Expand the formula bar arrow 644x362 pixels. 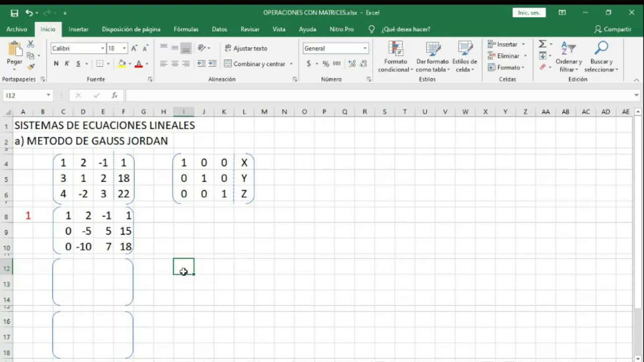point(637,95)
